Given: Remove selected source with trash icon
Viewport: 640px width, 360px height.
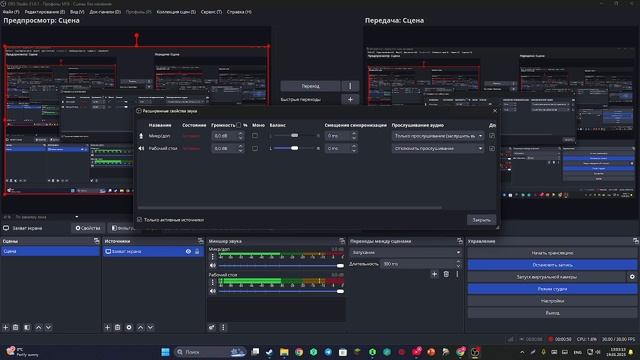Looking at the screenshot, I should 118,327.
